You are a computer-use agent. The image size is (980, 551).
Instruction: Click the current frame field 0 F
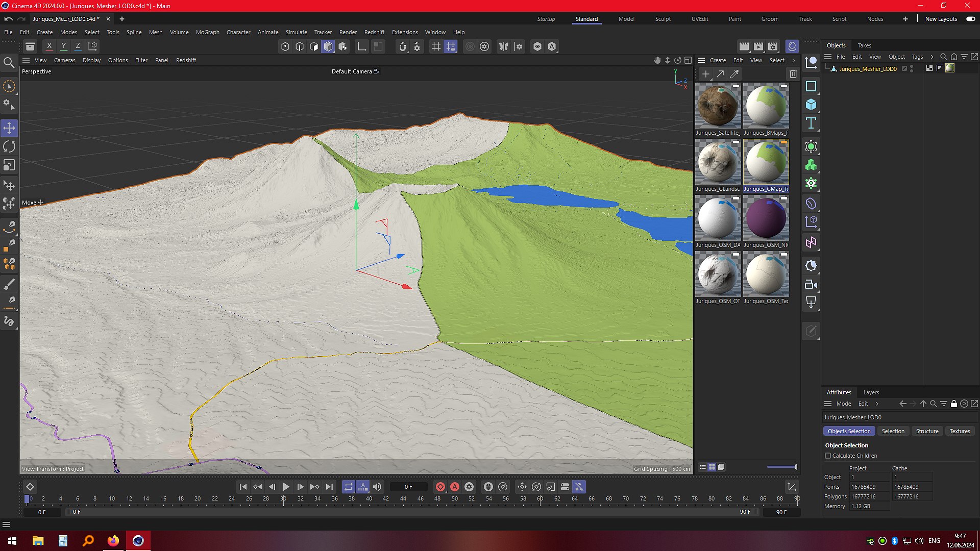[x=408, y=487]
